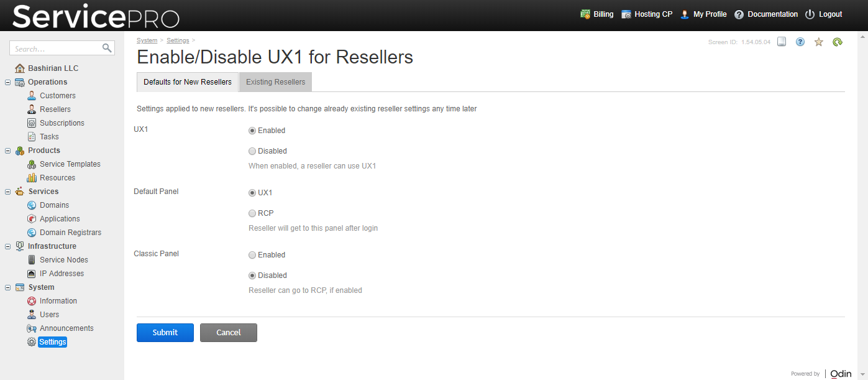Select Enabled radio for Classic Panel
This screenshot has width=868, height=380.
coord(252,255)
